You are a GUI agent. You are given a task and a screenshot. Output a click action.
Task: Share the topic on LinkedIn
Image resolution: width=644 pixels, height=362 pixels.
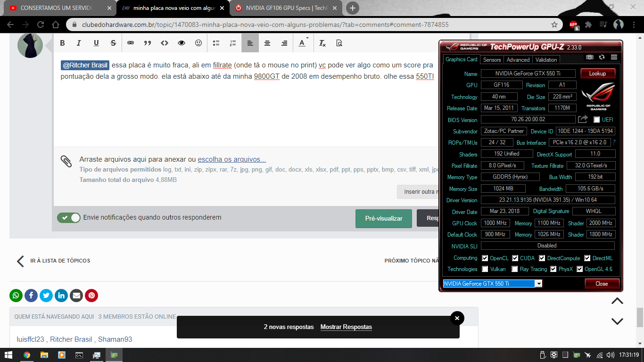tap(61, 296)
